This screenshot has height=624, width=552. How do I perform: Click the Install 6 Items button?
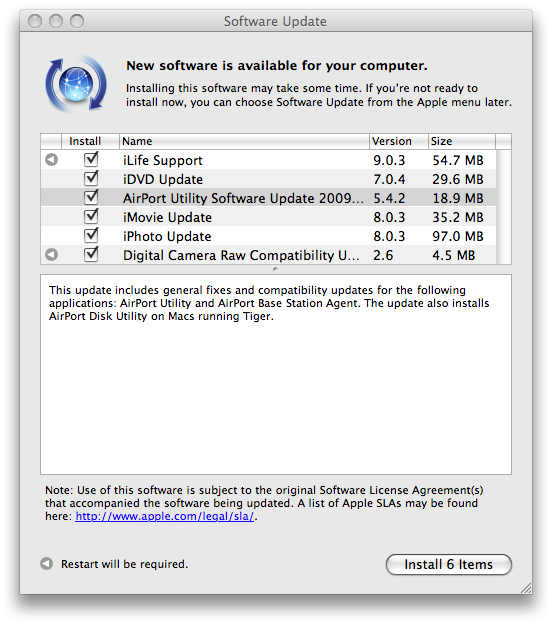pos(449,564)
